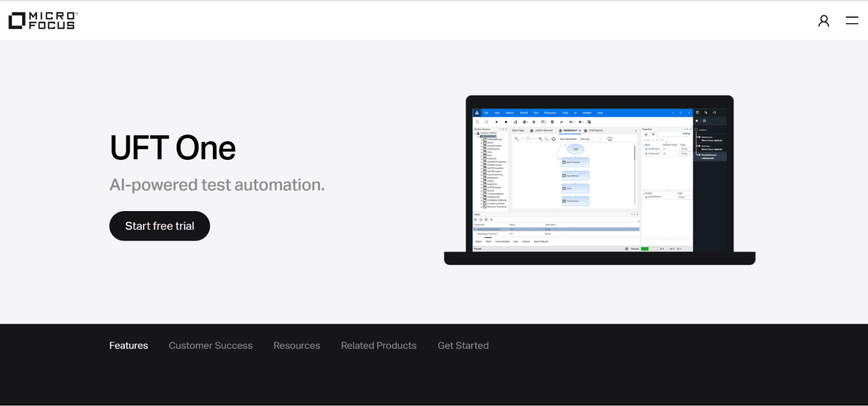Screen dimensions: 868x406
Task: Open the user account icon
Action: tap(823, 21)
